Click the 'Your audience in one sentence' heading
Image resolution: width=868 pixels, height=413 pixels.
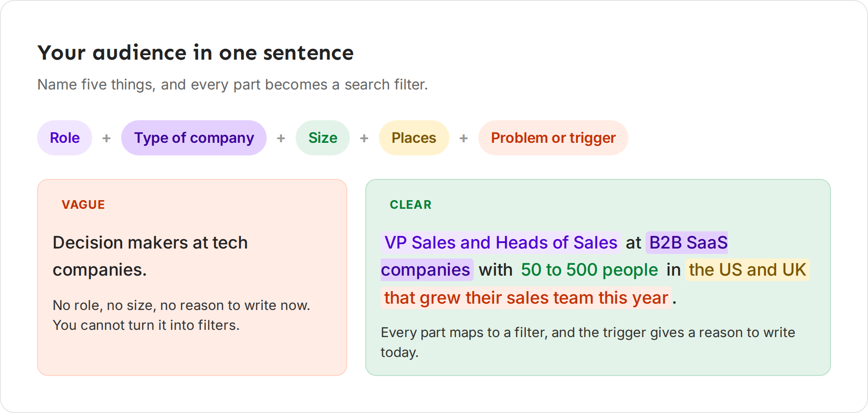click(195, 53)
